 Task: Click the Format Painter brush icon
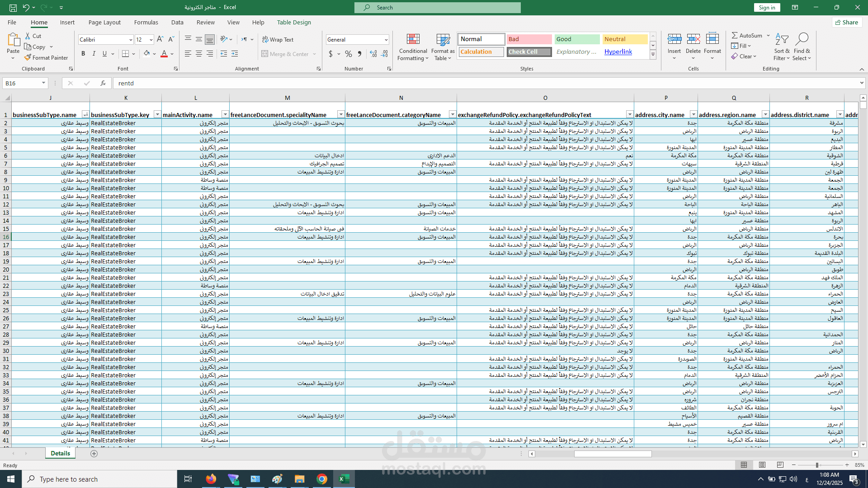pos(28,57)
